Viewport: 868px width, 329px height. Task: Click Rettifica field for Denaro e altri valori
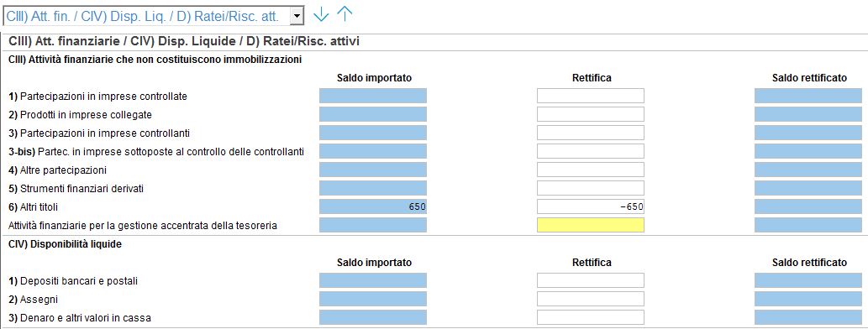[x=591, y=317]
